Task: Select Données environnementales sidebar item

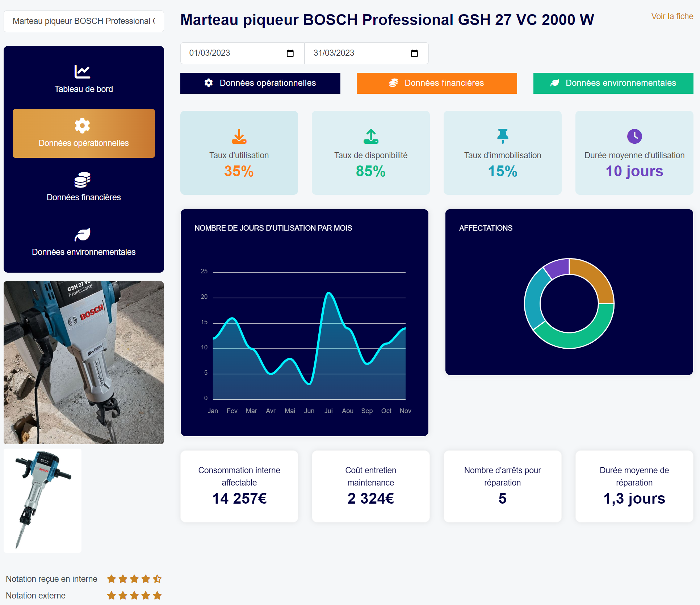Action: click(x=84, y=242)
